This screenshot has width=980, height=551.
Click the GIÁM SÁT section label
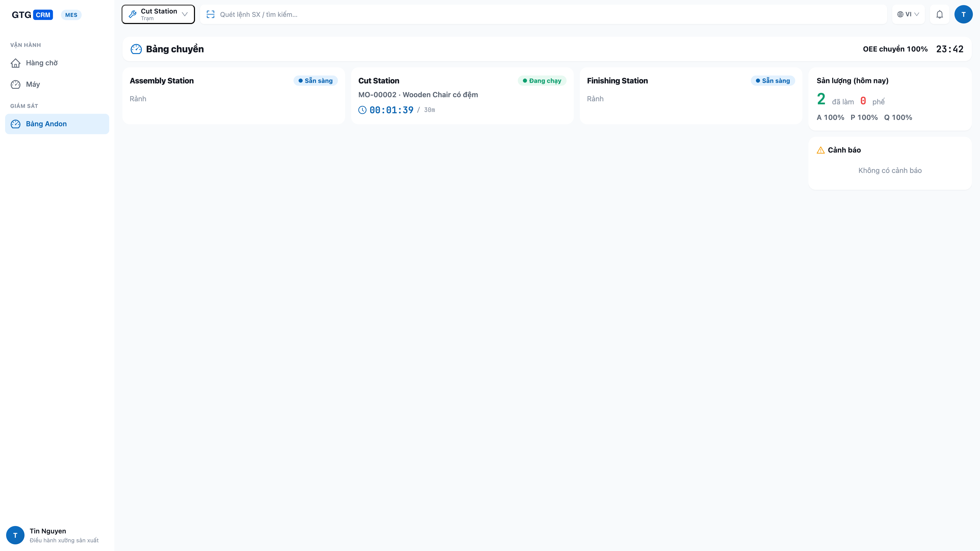(24, 106)
